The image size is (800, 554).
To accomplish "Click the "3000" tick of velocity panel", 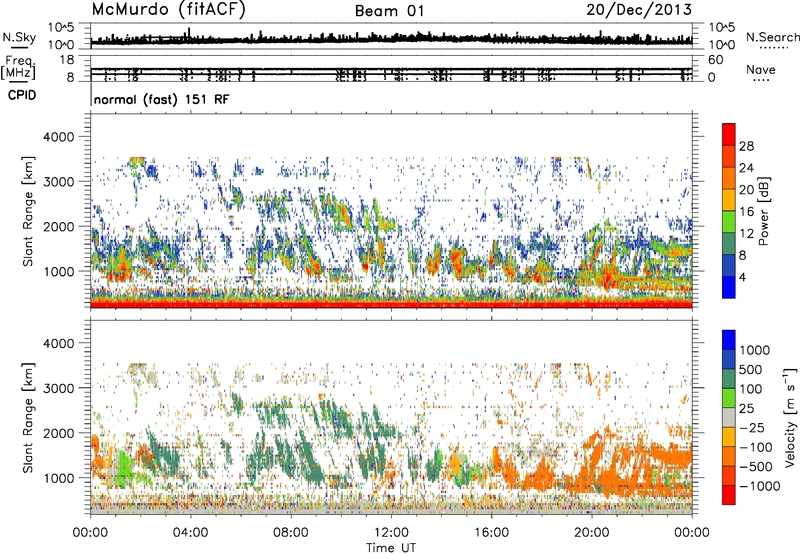I will click(61, 388).
